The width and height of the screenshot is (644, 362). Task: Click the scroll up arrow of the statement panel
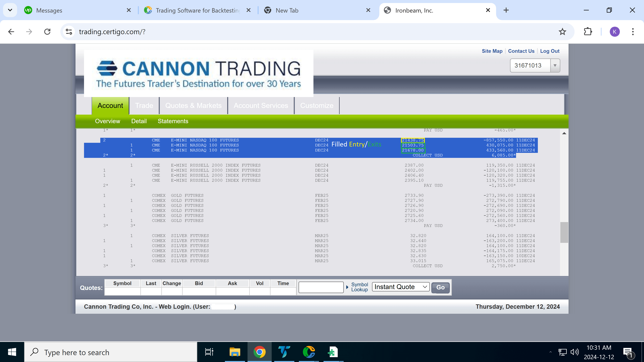[x=564, y=133]
